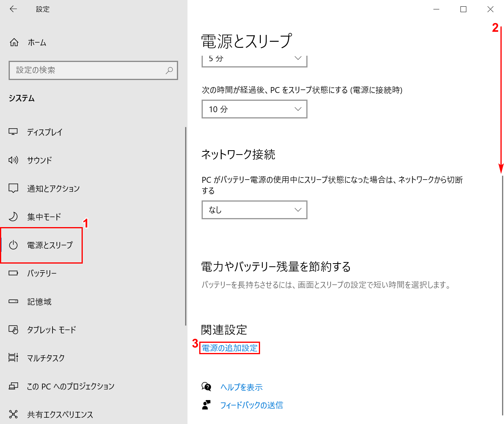Click the 電源の追加設定 link
504x424 pixels.
(229, 348)
